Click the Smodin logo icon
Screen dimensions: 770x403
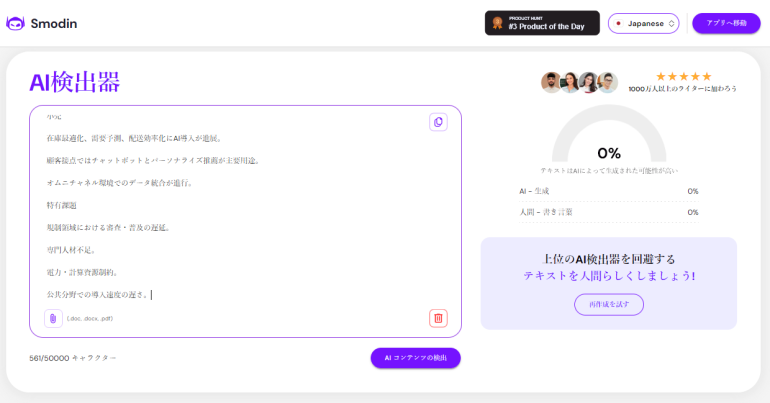coord(15,24)
